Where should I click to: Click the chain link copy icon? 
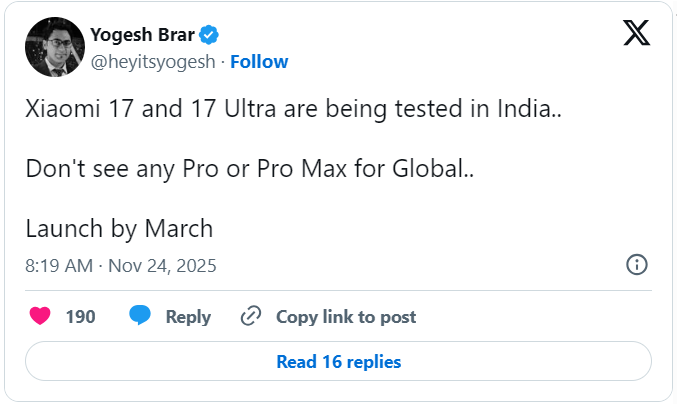251,317
